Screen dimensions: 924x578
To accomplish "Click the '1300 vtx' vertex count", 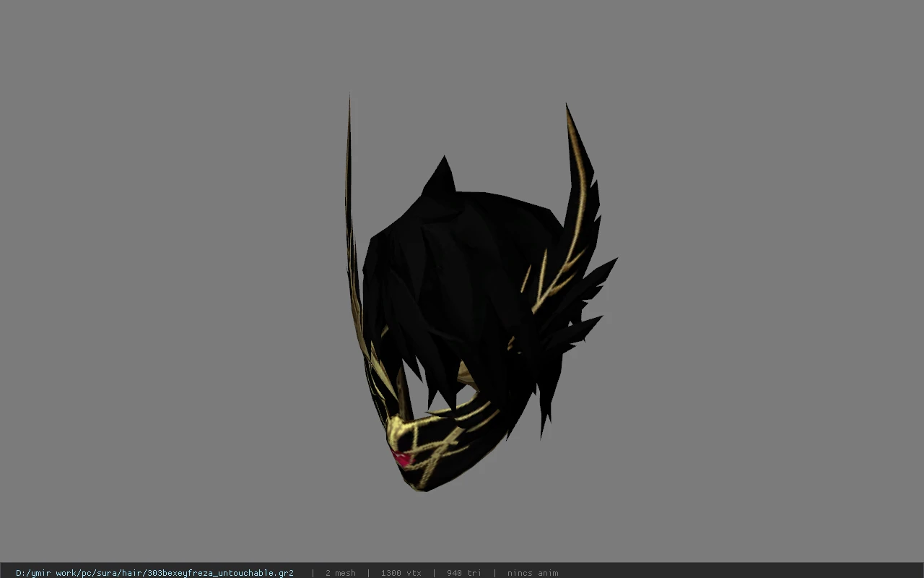I will (401, 573).
